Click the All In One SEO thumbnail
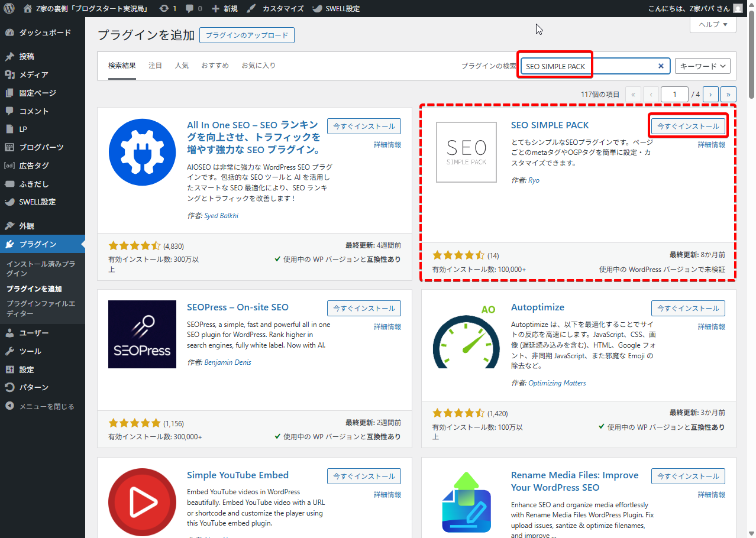This screenshot has height=538, width=756. [x=143, y=152]
